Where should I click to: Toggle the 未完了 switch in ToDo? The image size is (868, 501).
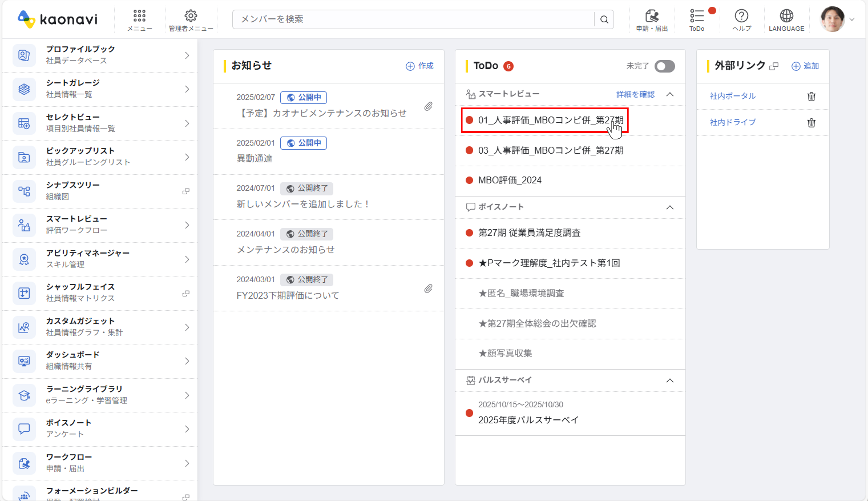pyautogui.click(x=664, y=66)
